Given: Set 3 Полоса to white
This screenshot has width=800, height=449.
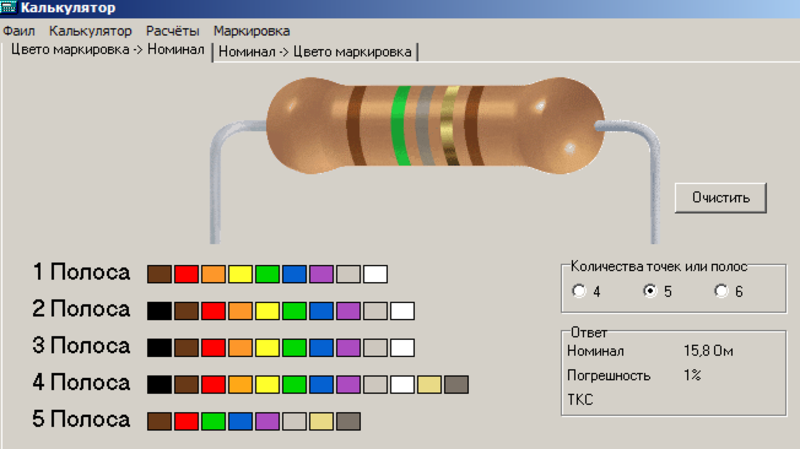Looking at the screenshot, I should [403, 347].
